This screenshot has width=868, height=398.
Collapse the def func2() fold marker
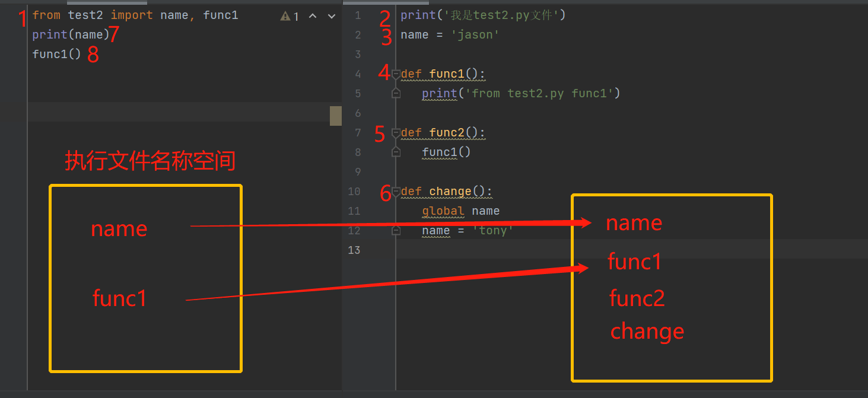coord(396,133)
